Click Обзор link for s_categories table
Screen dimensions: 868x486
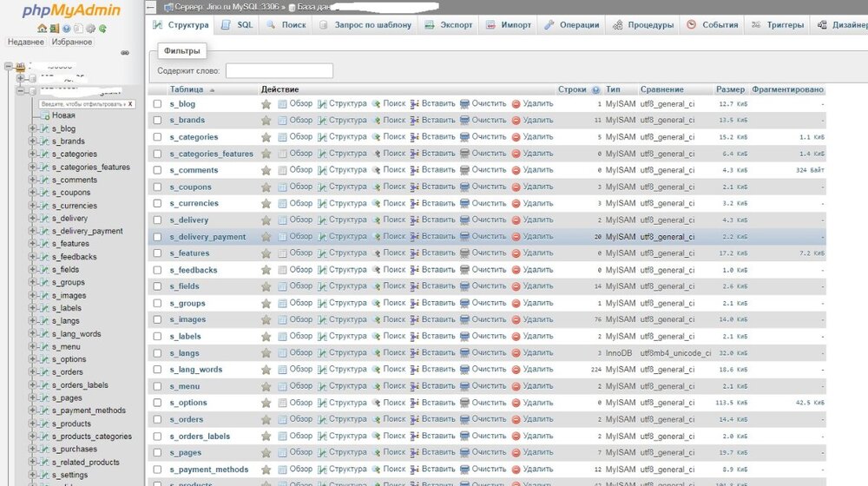(x=295, y=137)
